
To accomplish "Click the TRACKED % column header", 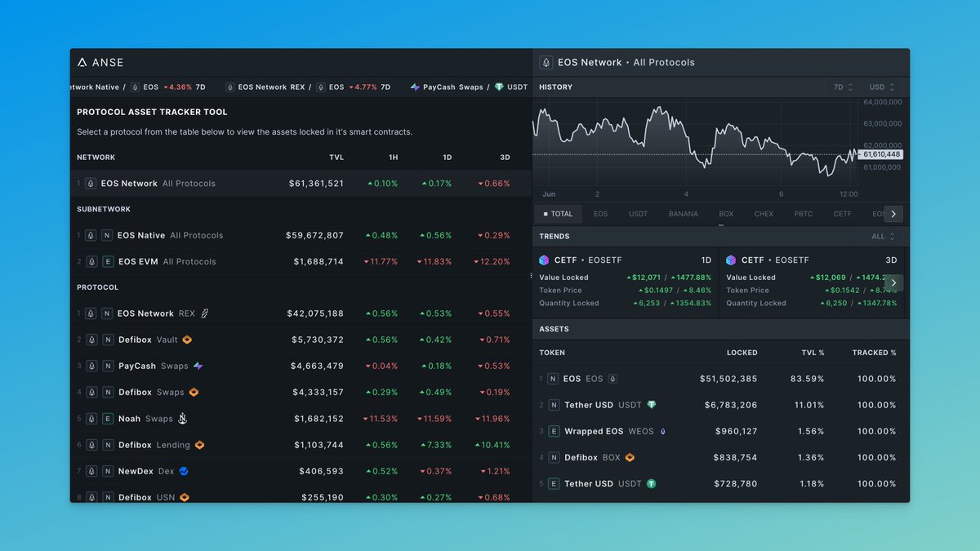I will point(875,353).
